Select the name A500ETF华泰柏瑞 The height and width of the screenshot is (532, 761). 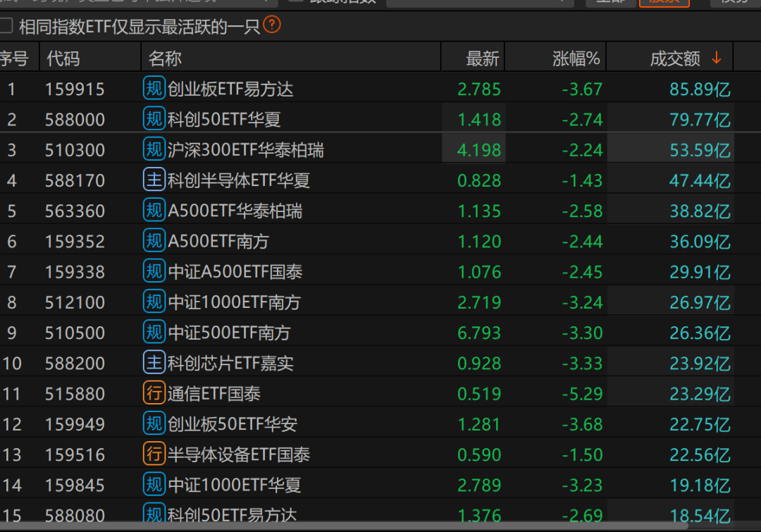(235, 211)
